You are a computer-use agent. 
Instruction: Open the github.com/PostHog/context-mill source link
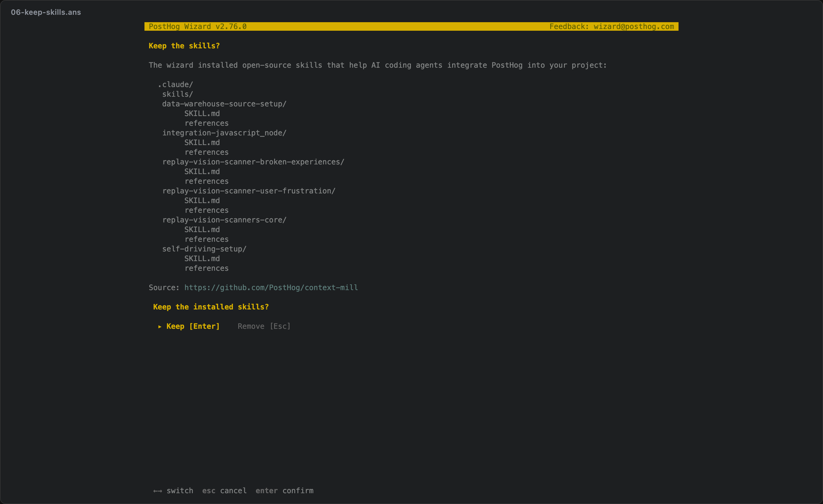271,288
